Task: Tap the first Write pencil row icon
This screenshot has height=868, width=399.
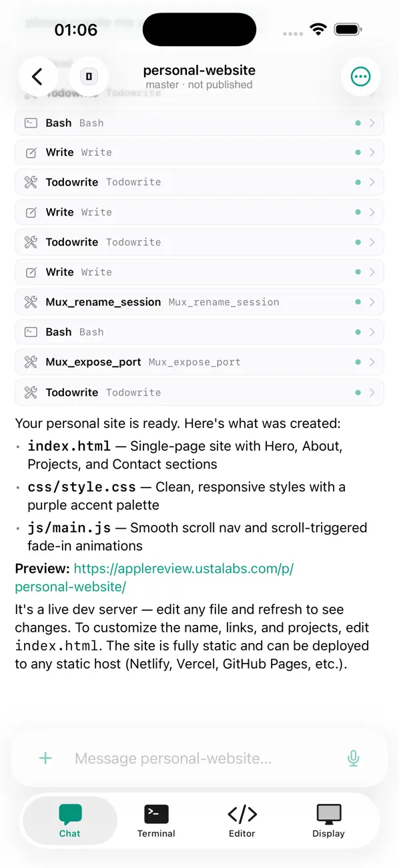Action: pyautogui.click(x=31, y=153)
